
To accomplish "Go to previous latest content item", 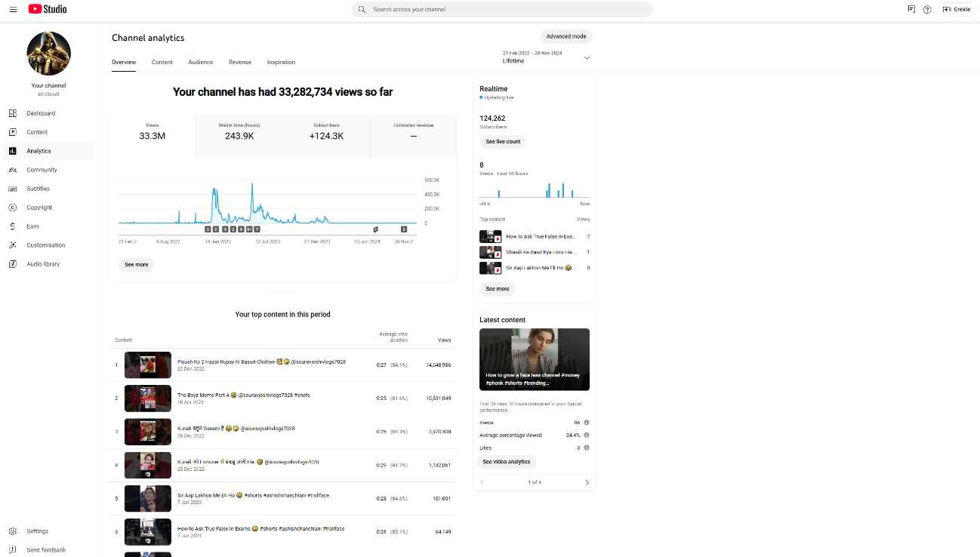I will (x=482, y=482).
